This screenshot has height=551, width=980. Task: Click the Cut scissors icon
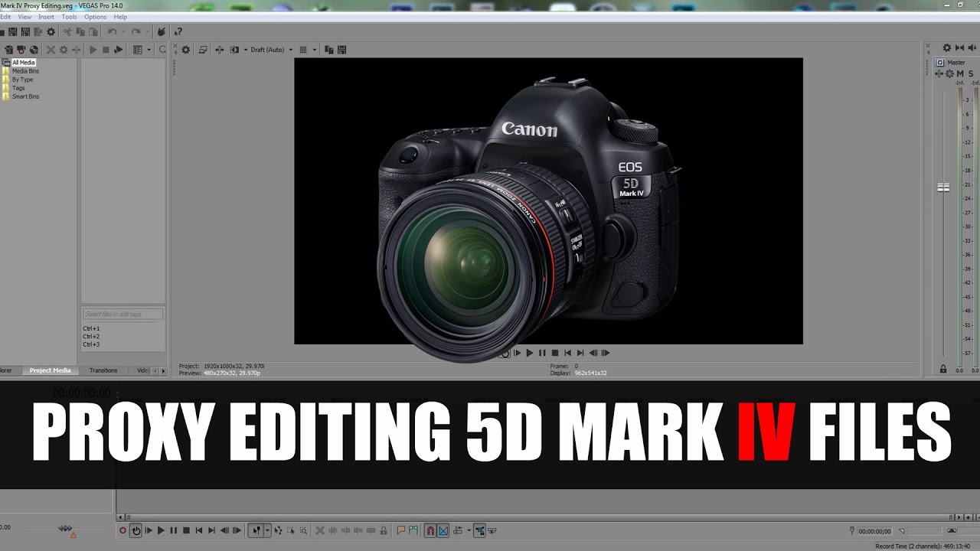tap(67, 32)
